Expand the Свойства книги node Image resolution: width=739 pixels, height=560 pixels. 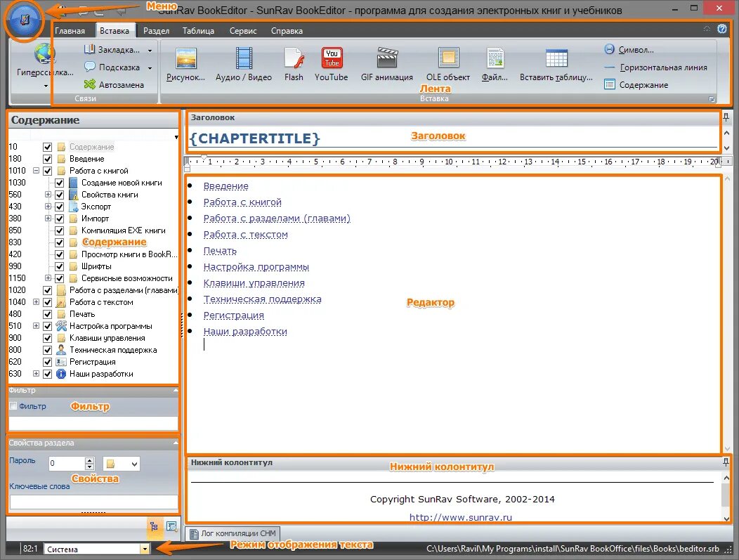point(48,194)
